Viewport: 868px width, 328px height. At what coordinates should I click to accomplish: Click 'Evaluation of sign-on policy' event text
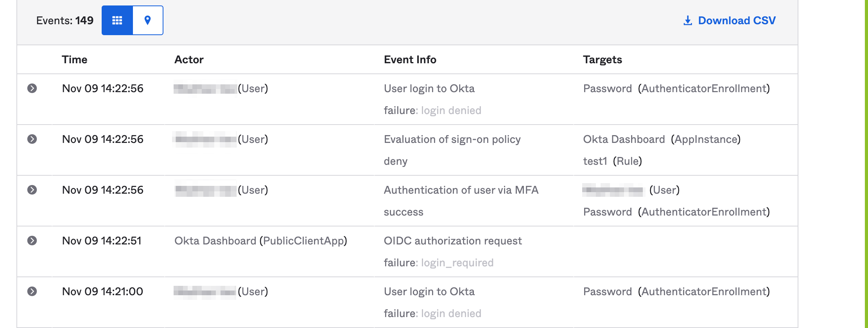click(x=452, y=139)
